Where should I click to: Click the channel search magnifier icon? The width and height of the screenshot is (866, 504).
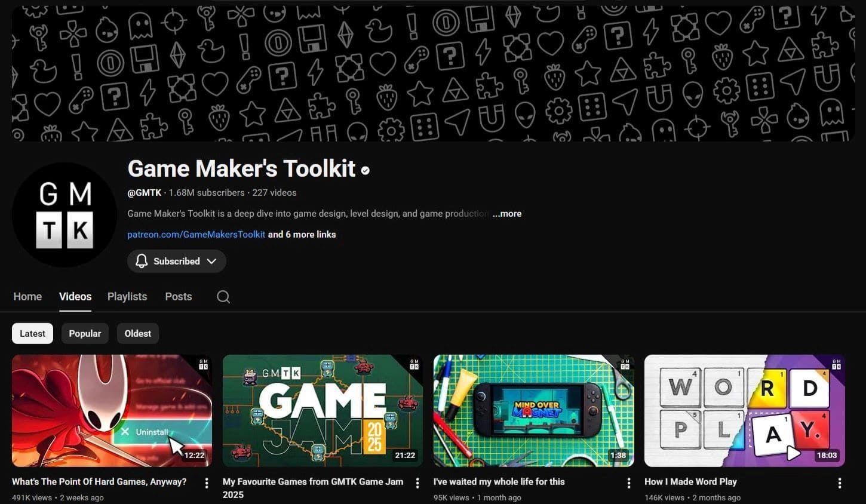(x=223, y=297)
